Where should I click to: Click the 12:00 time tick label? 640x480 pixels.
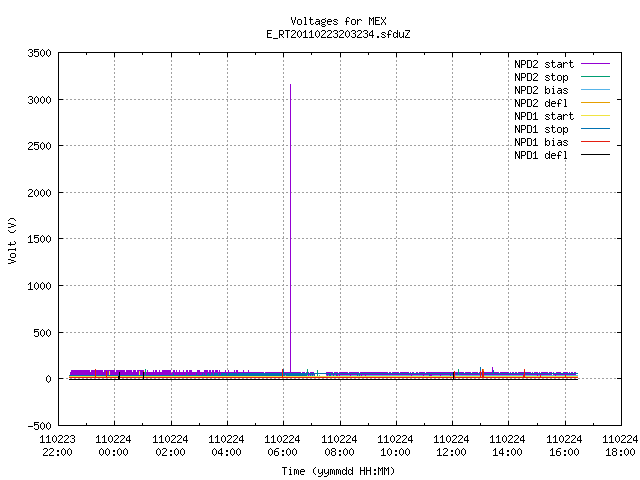point(451,453)
